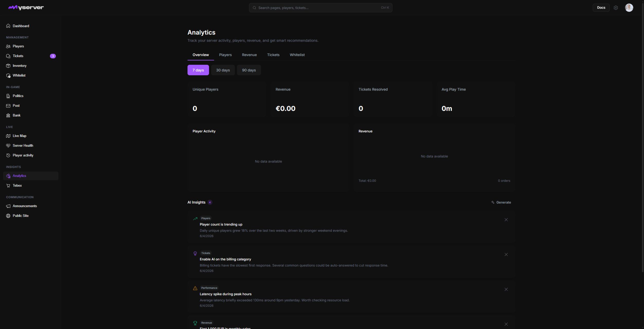Click the Unique Players stat card
Screen dimensions: 644x329
(227, 99)
